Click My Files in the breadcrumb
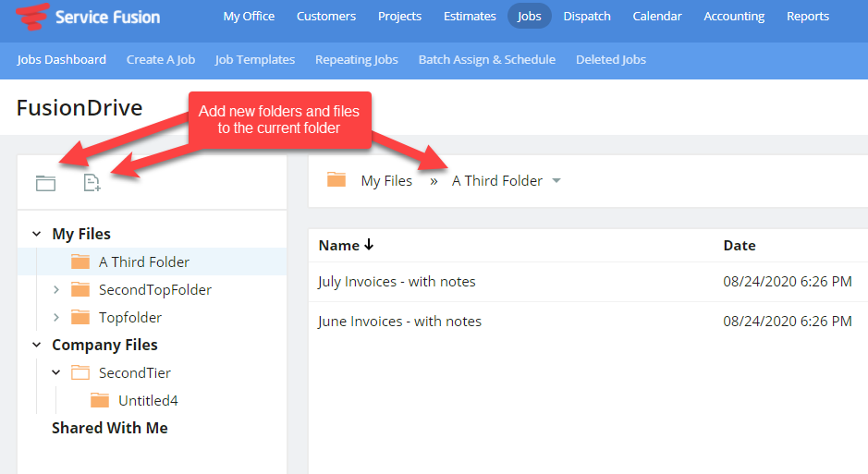Viewport: 868px width, 474px height. [386, 181]
